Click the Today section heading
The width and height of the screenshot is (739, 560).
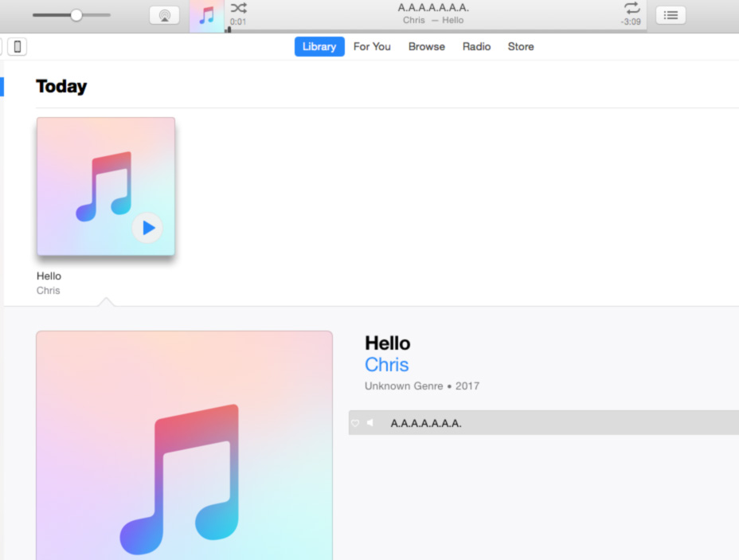tap(61, 86)
